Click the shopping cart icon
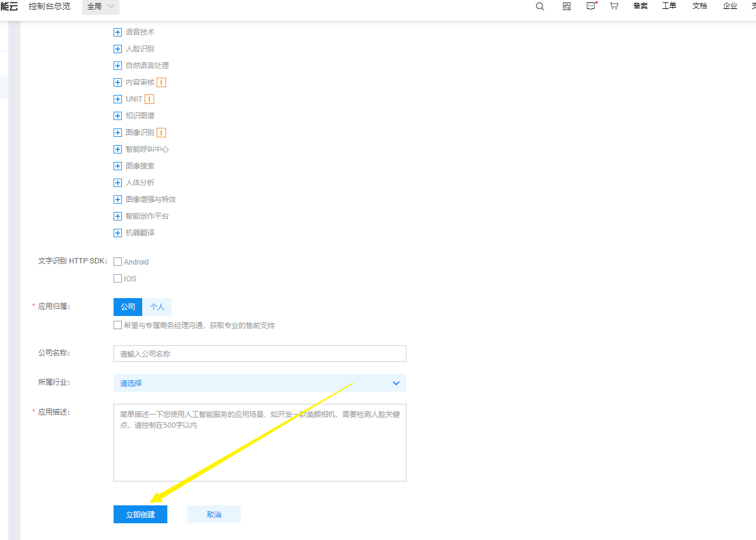This screenshot has height=540, width=756. click(614, 6)
